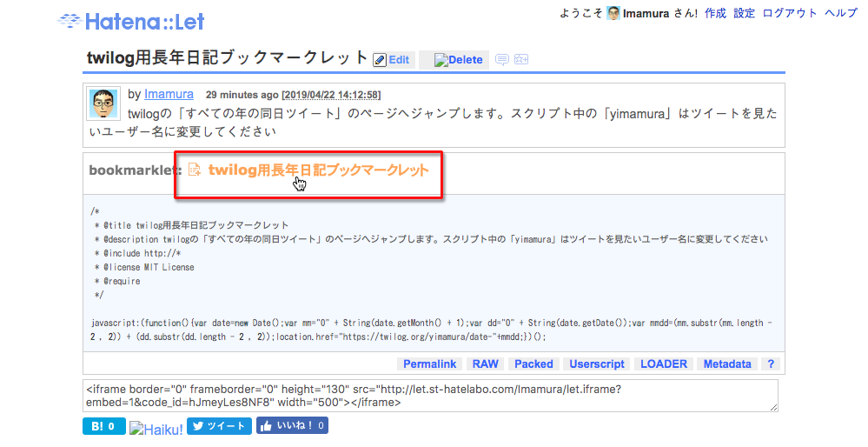Click the Imamura username in welcome header
This screenshot has height=447, width=868.
[x=646, y=13]
